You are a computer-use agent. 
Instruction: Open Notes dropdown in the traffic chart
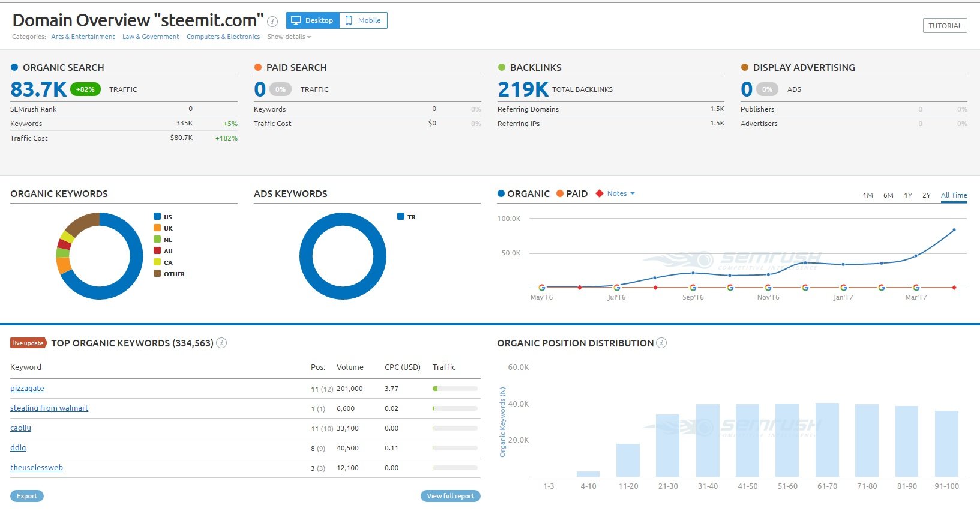tap(621, 193)
